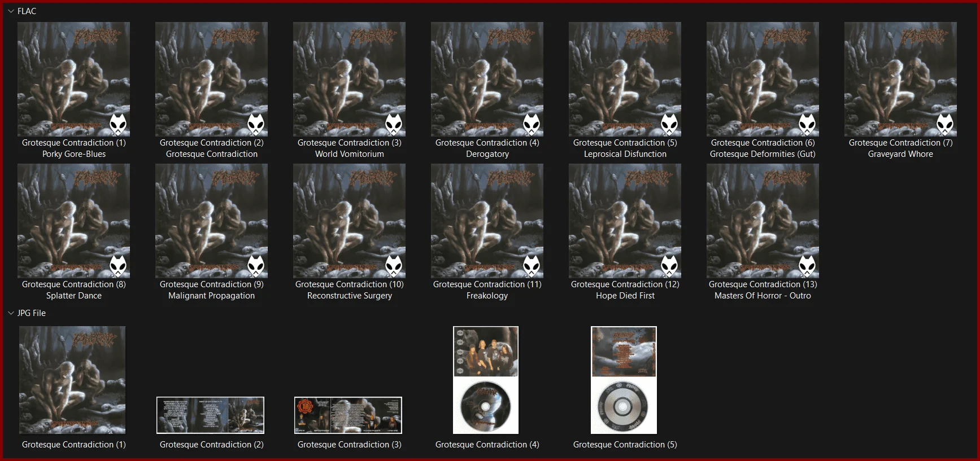Open JPG inlay thumbnail Grotesque Contradiction (3)

pyautogui.click(x=348, y=415)
